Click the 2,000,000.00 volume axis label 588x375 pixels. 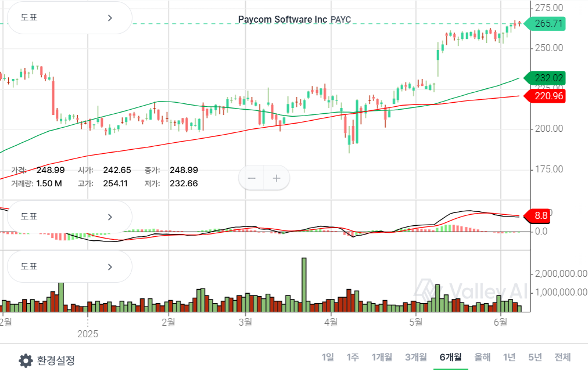point(561,274)
